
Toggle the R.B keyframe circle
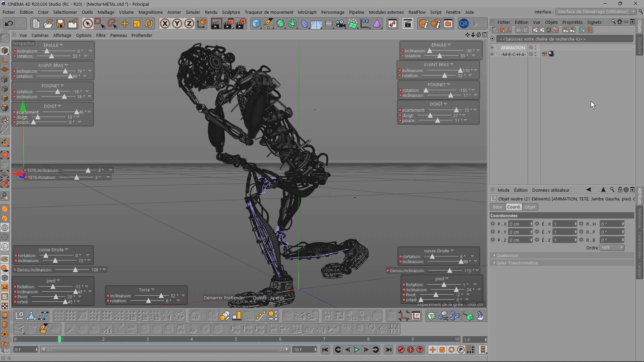coord(581,240)
